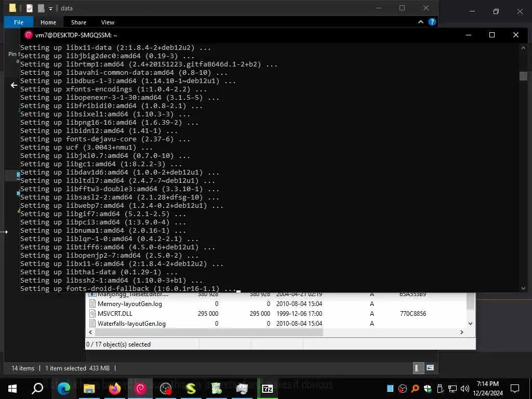
Task: Open the volume control speaker icon
Action: pos(465,389)
